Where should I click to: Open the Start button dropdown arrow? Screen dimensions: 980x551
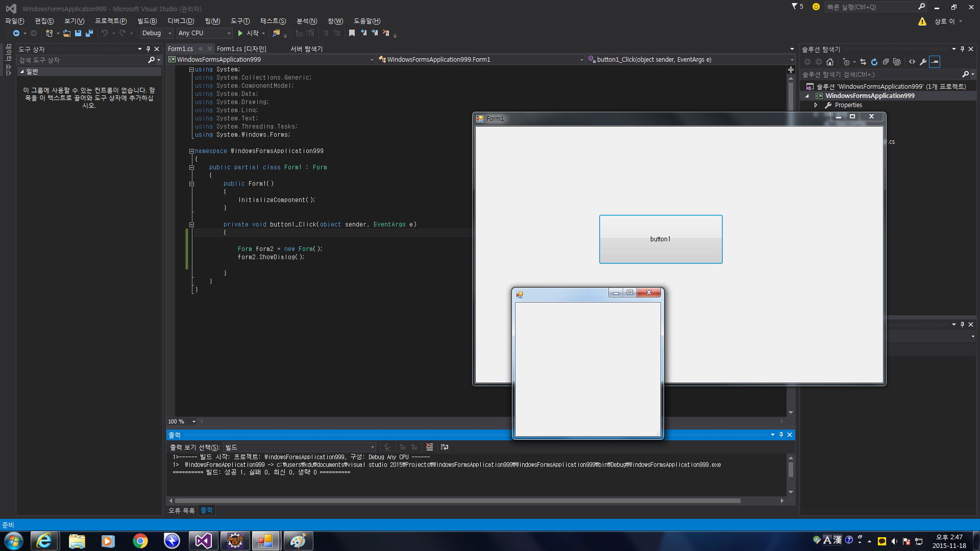pos(263,33)
